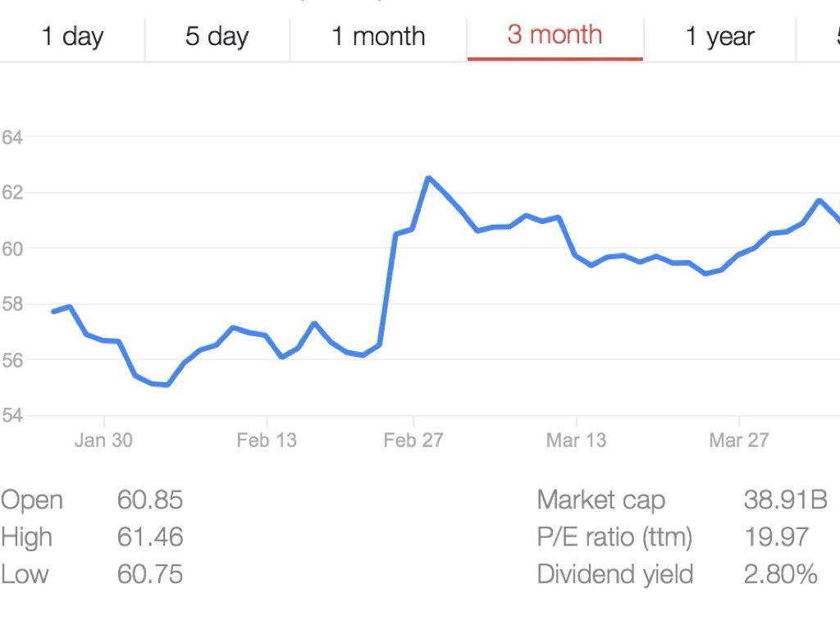Image resolution: width=840 pixels, height=630 pixels.
Task: Click the starting point of the blue line
Action: point(54,311)
